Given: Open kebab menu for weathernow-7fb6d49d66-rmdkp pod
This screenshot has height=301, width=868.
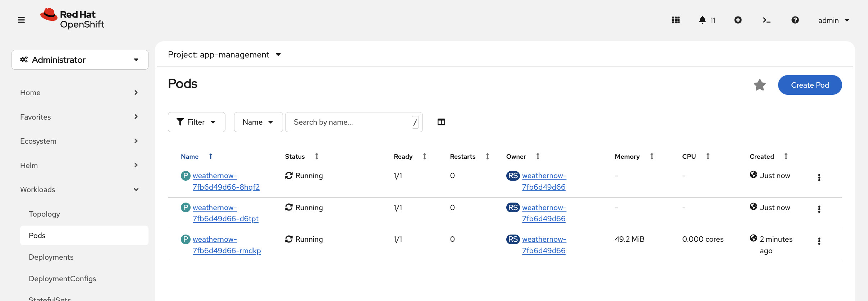Looking at the screenshot, I should tap(819, 241).
